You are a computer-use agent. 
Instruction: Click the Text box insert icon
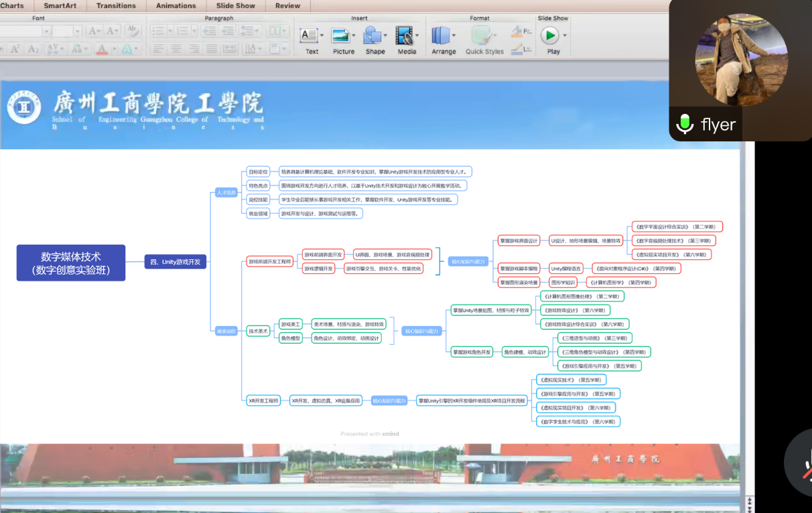point(309,35)
